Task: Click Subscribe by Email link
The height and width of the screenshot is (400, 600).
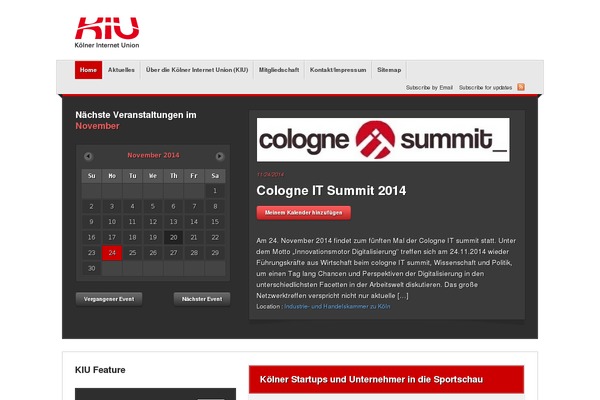Action: 429,88
